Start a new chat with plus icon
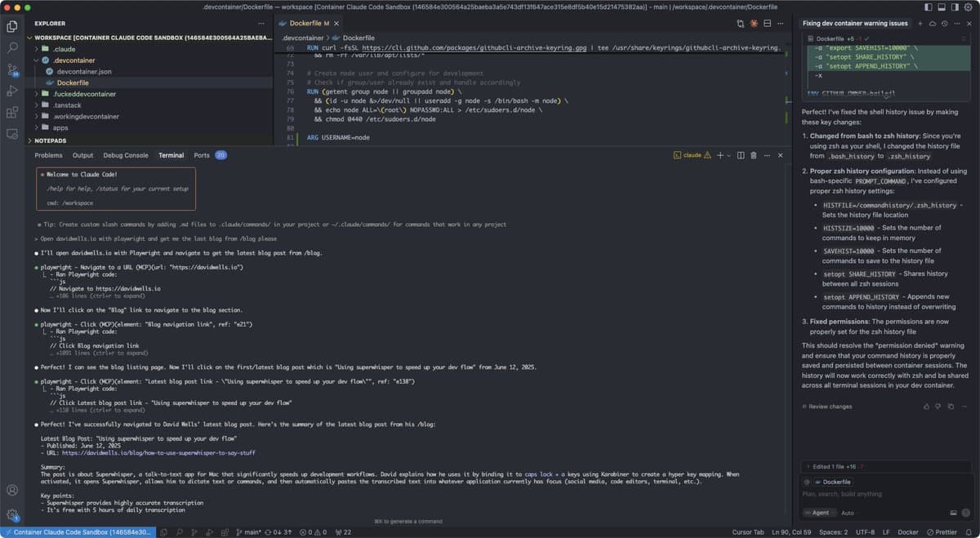 [920, 24]
